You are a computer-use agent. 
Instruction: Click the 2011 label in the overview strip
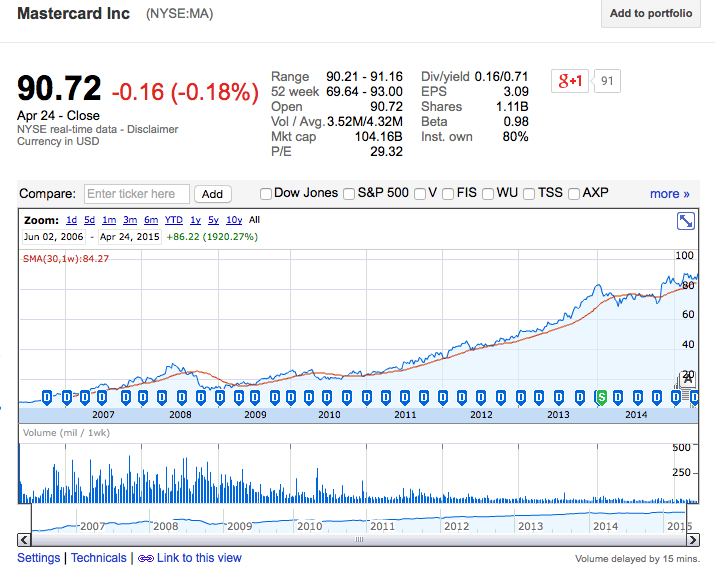tap(383, 526)
